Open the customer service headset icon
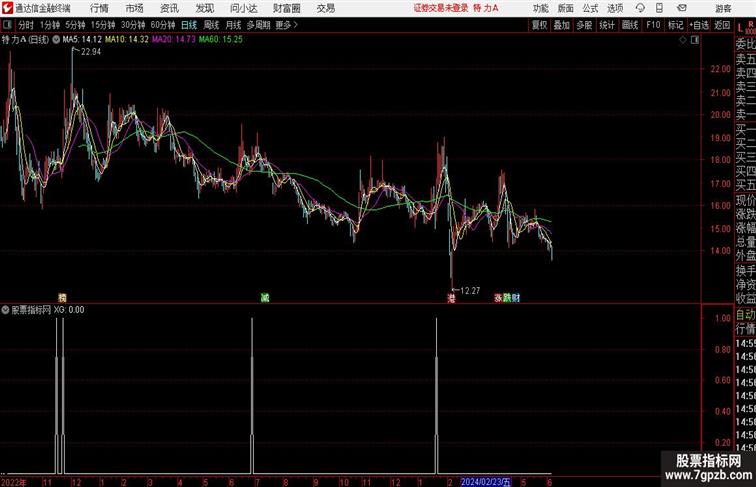 [640, 8]
